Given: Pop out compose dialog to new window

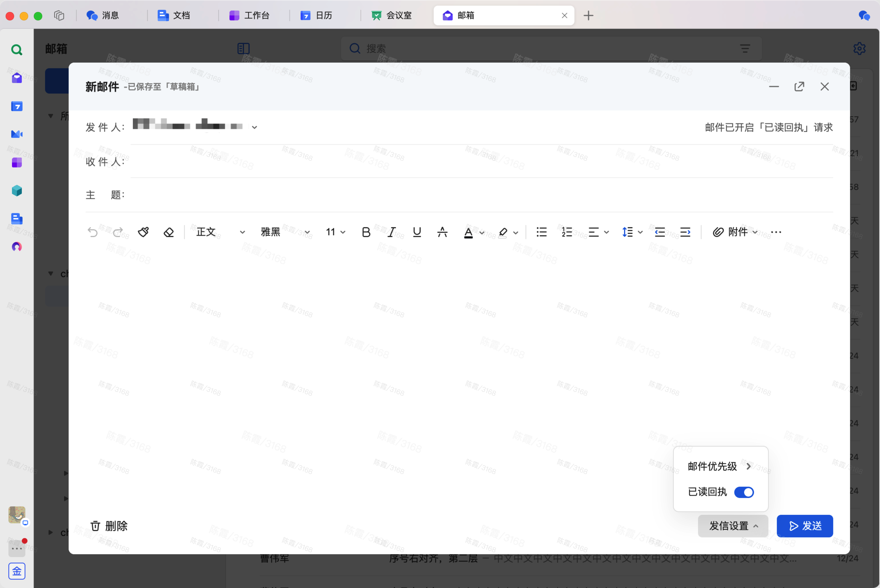Looking at the screenshot, I should pos(799,87).
